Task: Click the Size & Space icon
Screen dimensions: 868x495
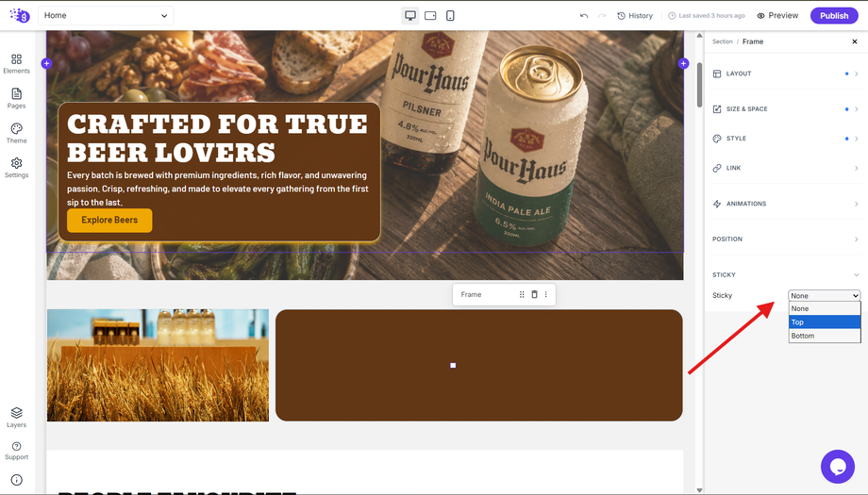Action: click(717, 109)
